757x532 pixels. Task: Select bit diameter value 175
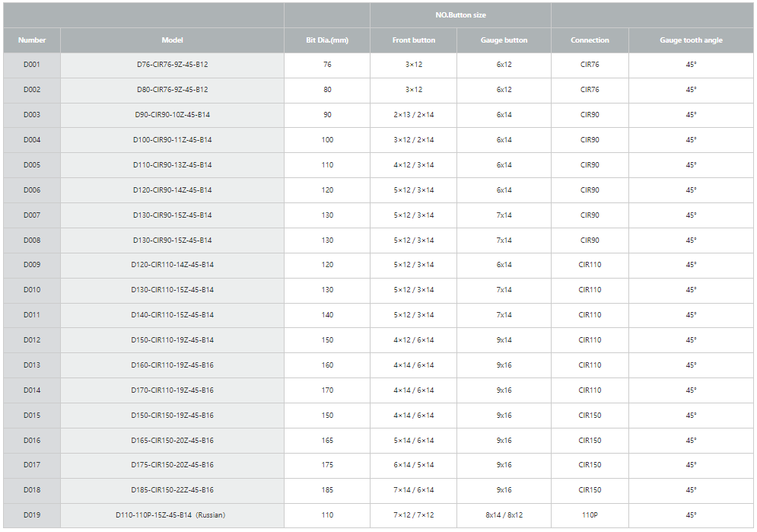pyautogui.click(x=327, y=465)
